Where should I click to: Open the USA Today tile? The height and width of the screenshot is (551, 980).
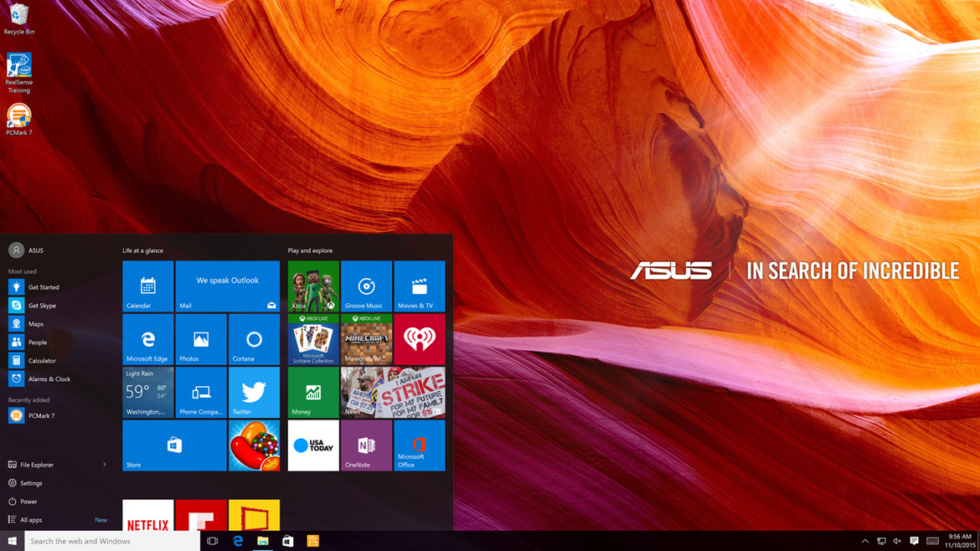click(x=314, y=445)
